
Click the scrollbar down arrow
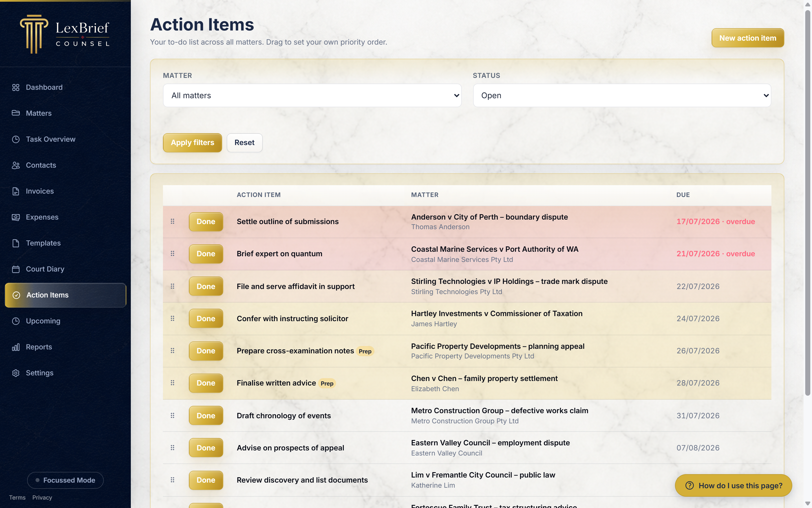[808, 504]
